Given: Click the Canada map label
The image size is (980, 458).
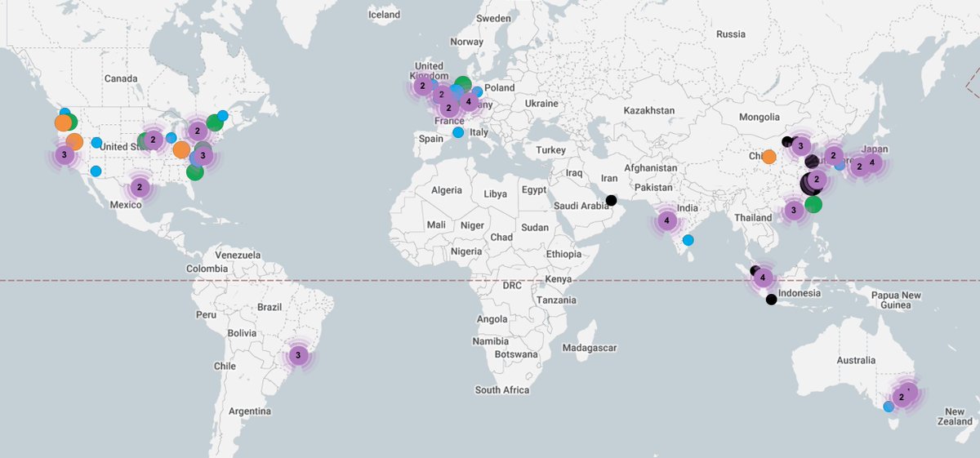Looking at the screenshot, I should (x=121, y=78).
